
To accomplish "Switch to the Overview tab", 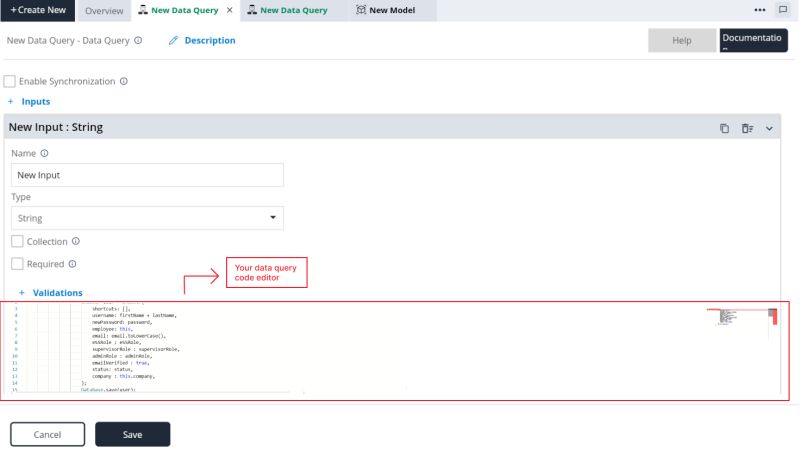I will tap(104, 11).
